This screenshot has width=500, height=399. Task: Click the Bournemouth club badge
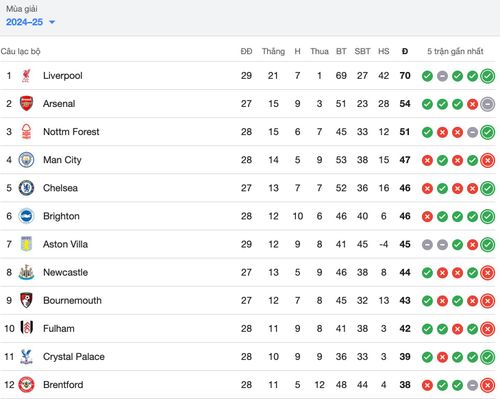coord(26,300)
